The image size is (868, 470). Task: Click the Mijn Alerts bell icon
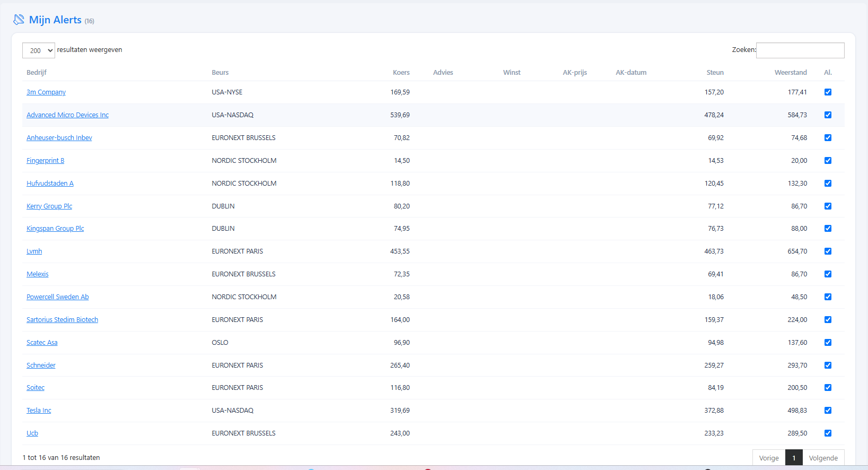coord(19,20)
